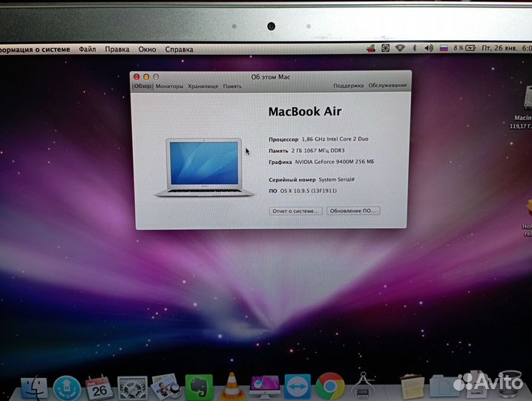This screenshot has width=532, height=401.
Task: Open System Preferences gear icon in dock
Action: coord(132,388)
